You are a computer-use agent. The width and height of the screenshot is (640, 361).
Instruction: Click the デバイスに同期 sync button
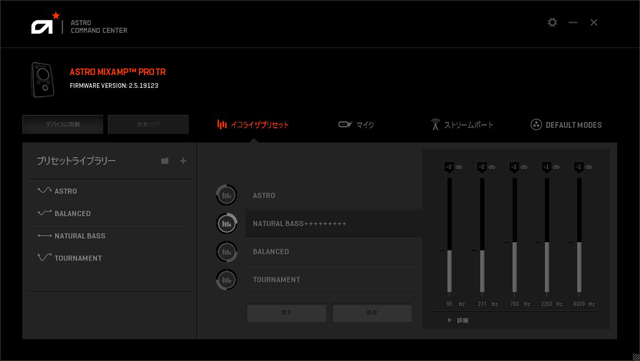click(62, 124)
